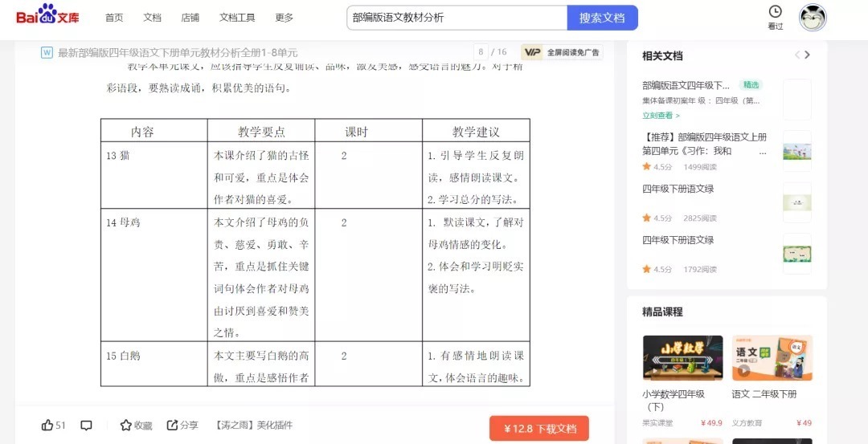Click 小学数学四年级（下）course title

click(674, 401)
